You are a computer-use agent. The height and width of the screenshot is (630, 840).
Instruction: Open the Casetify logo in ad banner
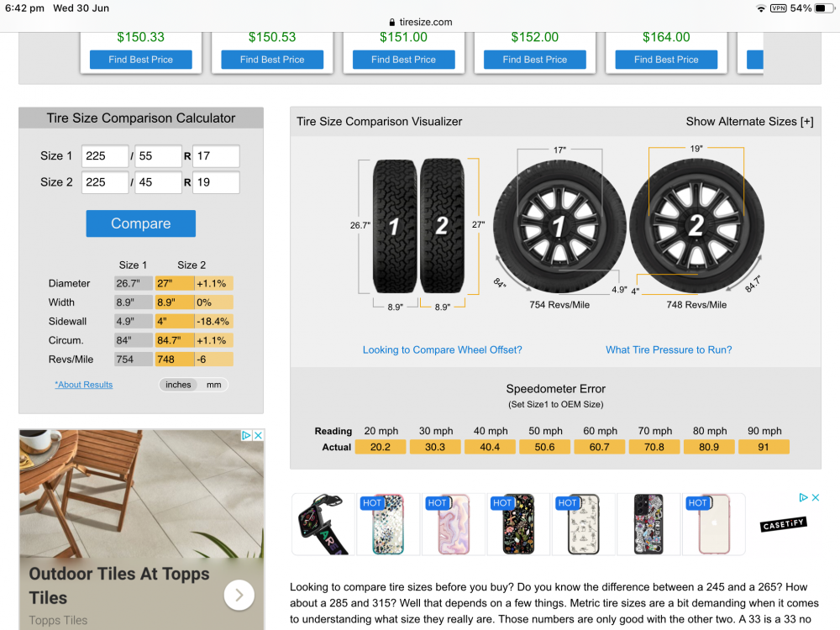783,524
